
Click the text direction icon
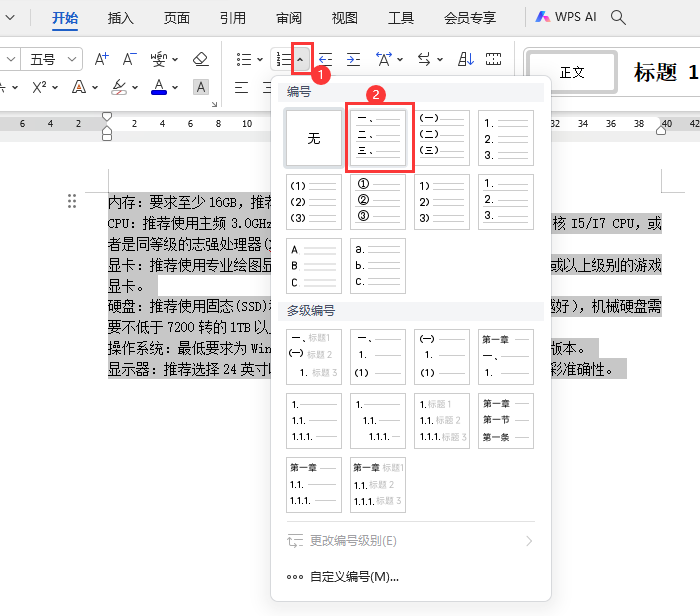(424, 59)
